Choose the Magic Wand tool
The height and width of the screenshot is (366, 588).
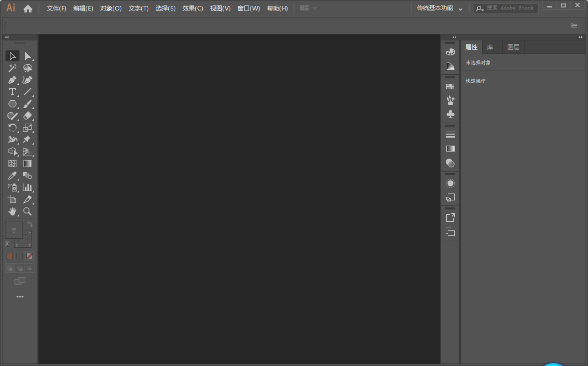[12, 68]
